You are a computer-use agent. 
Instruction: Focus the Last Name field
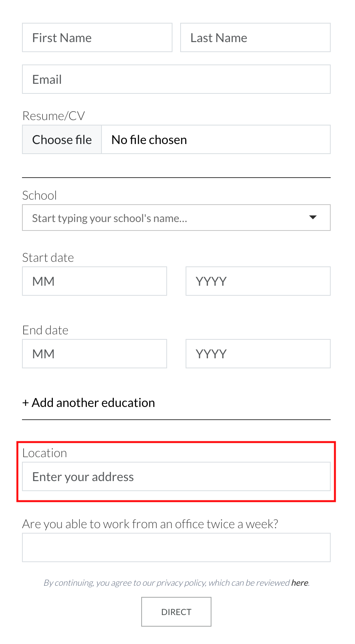pos(255,37)
